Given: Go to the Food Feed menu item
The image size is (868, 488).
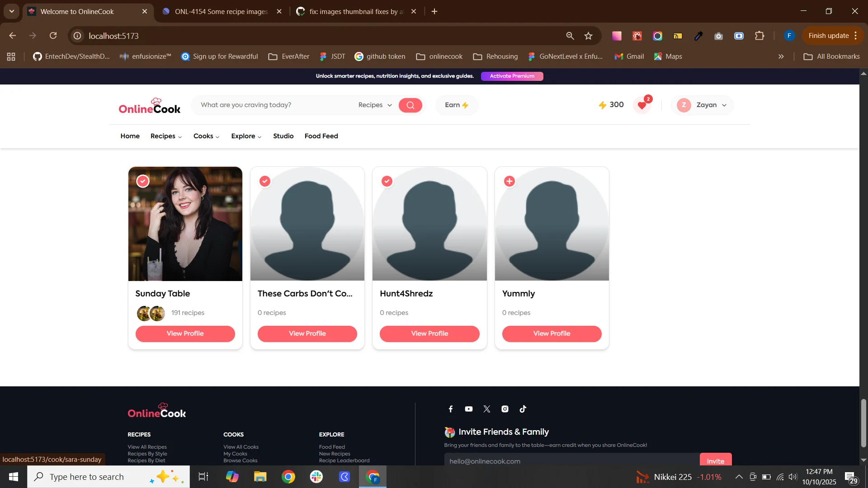Looking at the screenshot, I should click(321, 136).
